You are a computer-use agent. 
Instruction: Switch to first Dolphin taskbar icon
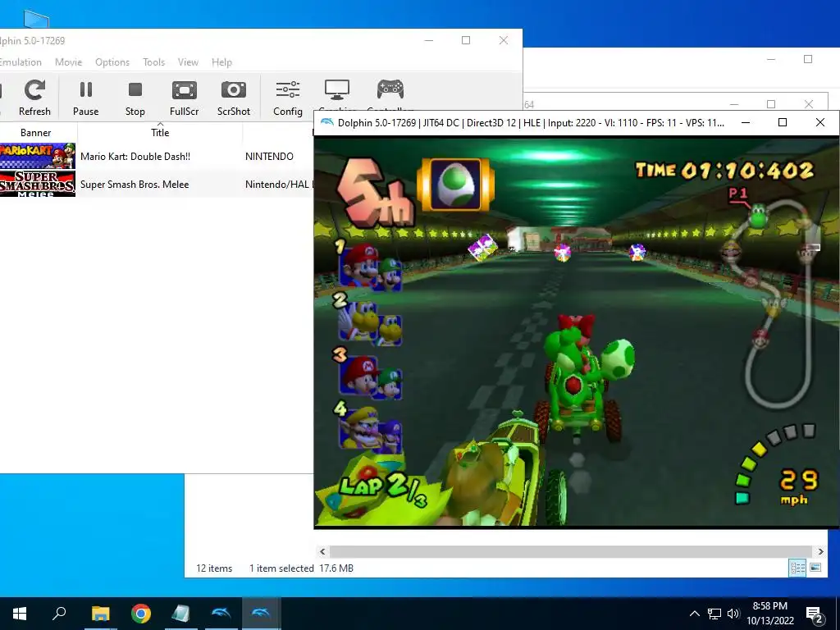click(221, 614)
